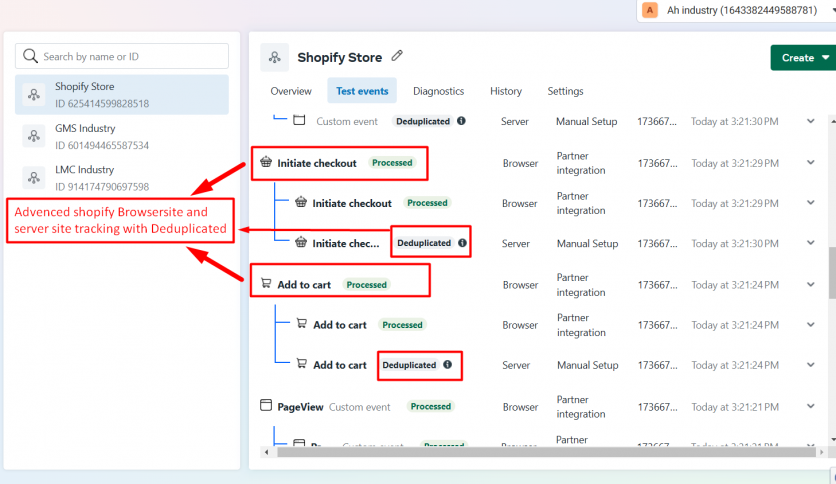
Task: Switch to the Diagnostics tab
Action: [438, 91]
